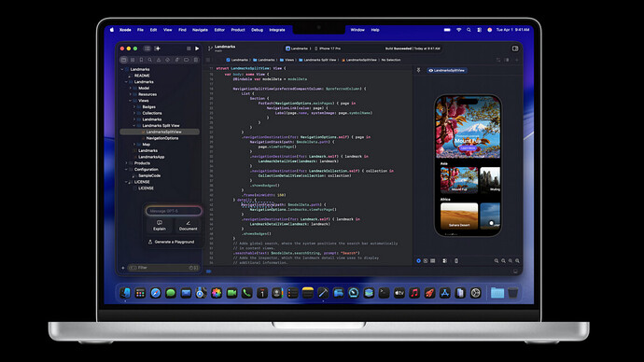Click the navigator Filter field
Viewport: 644px width, 362px height.
163,268
